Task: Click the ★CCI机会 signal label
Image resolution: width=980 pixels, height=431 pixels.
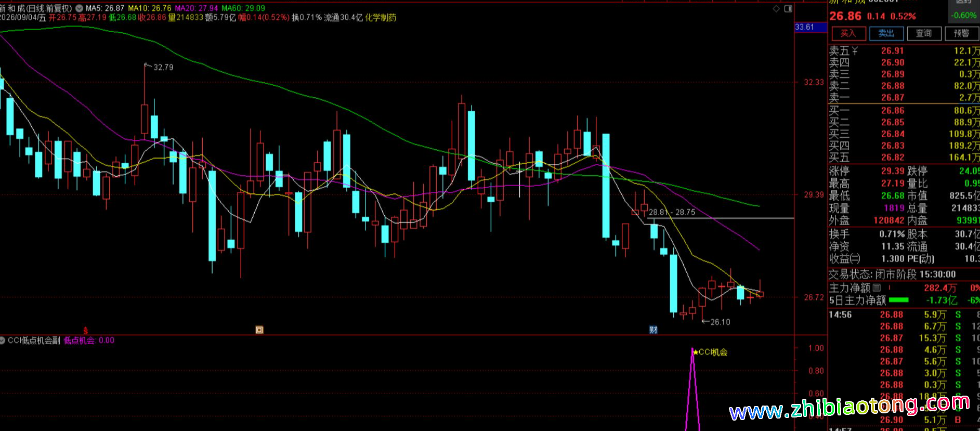Action: (710, 352)
